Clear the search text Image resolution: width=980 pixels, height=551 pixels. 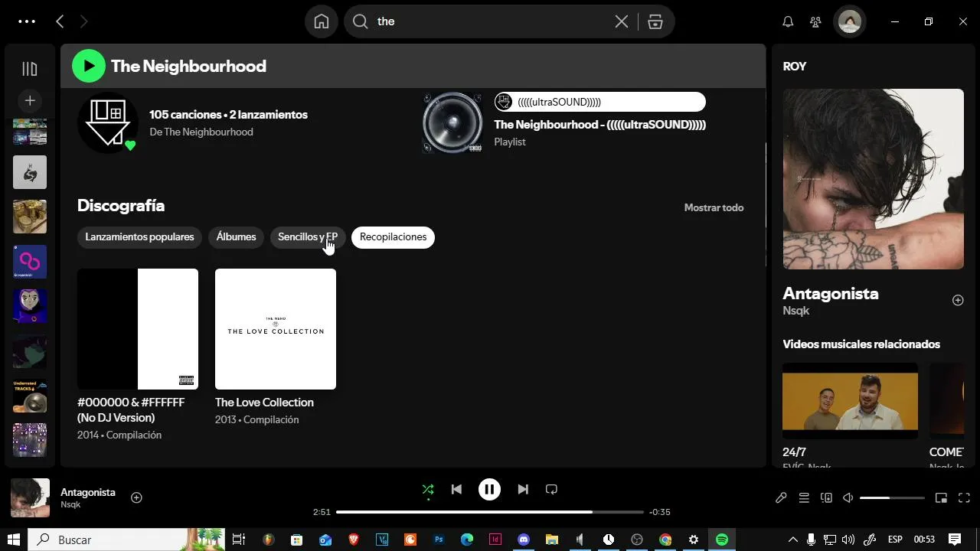pyautogui.click(x=622, y=21)
